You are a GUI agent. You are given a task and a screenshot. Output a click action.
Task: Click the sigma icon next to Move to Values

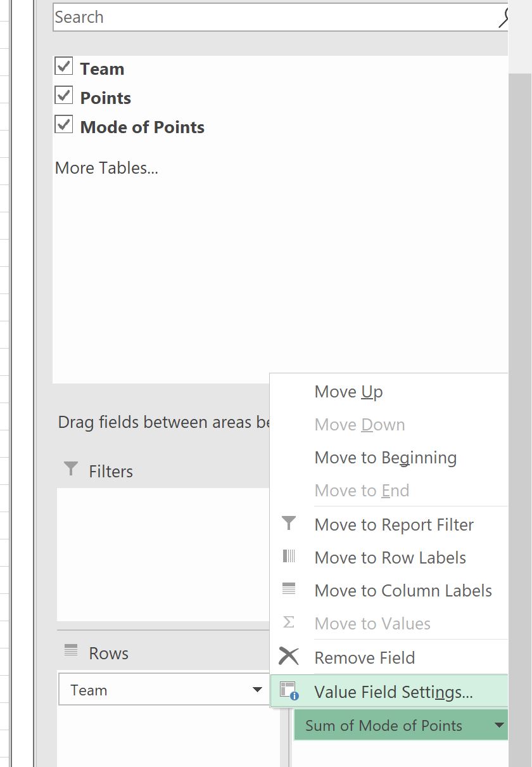coord(289,623)
